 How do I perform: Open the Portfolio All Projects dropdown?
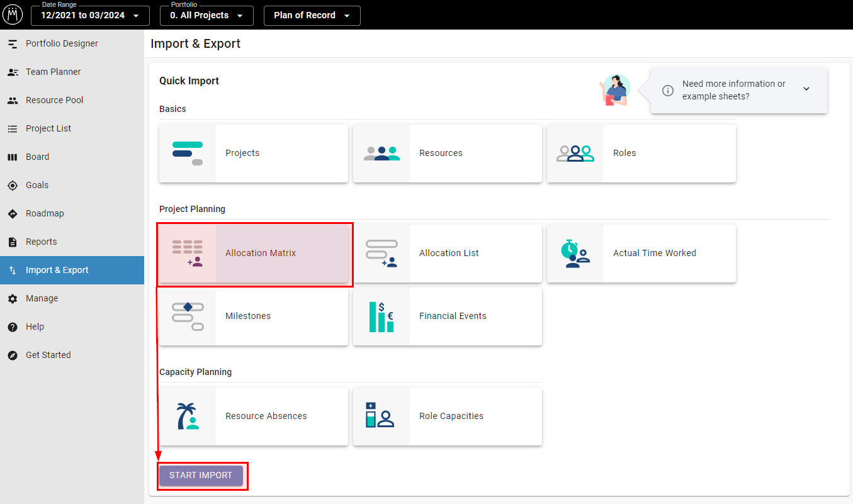[207, 15]
